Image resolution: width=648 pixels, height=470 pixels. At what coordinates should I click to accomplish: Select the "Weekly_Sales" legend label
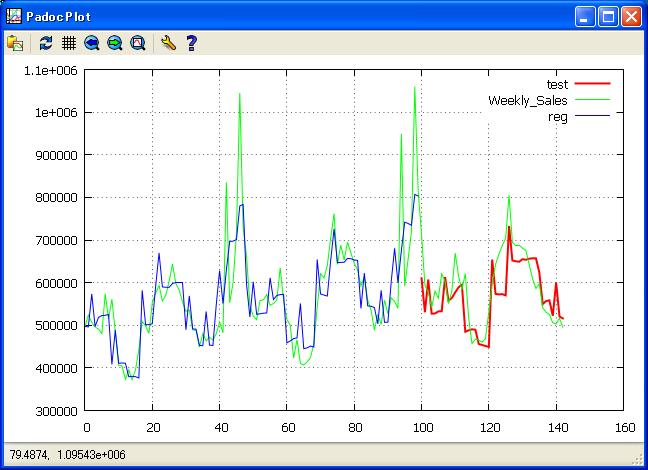pos(528,100)
